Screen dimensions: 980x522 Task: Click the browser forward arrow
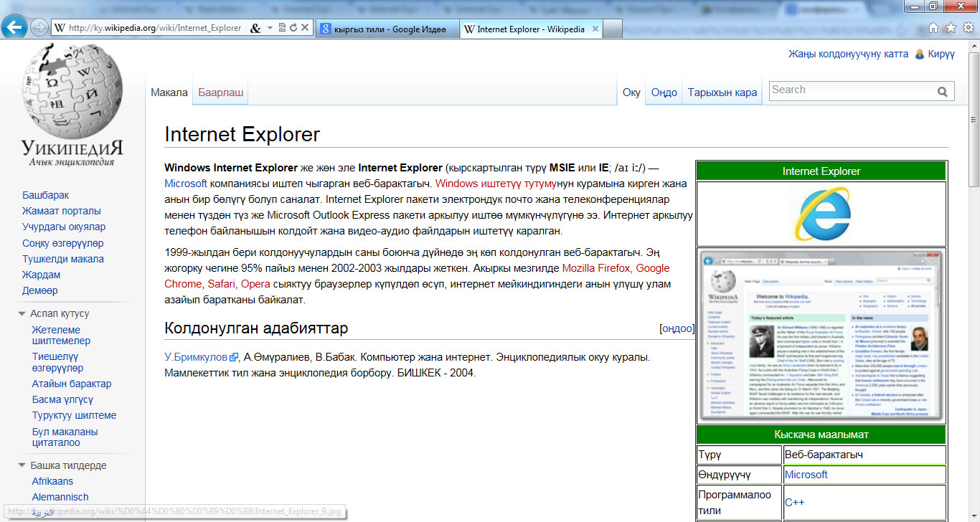[39, 28]
